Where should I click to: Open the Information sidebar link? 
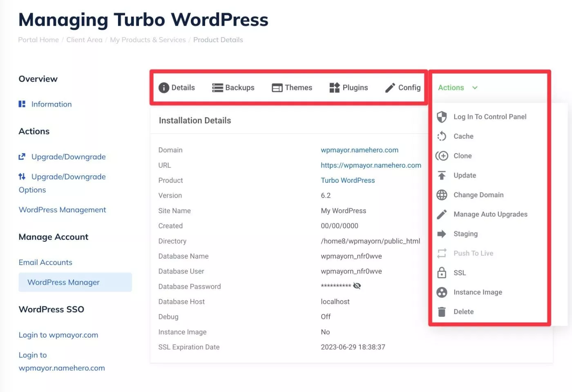pyautogui.click(x=51, y=105)
